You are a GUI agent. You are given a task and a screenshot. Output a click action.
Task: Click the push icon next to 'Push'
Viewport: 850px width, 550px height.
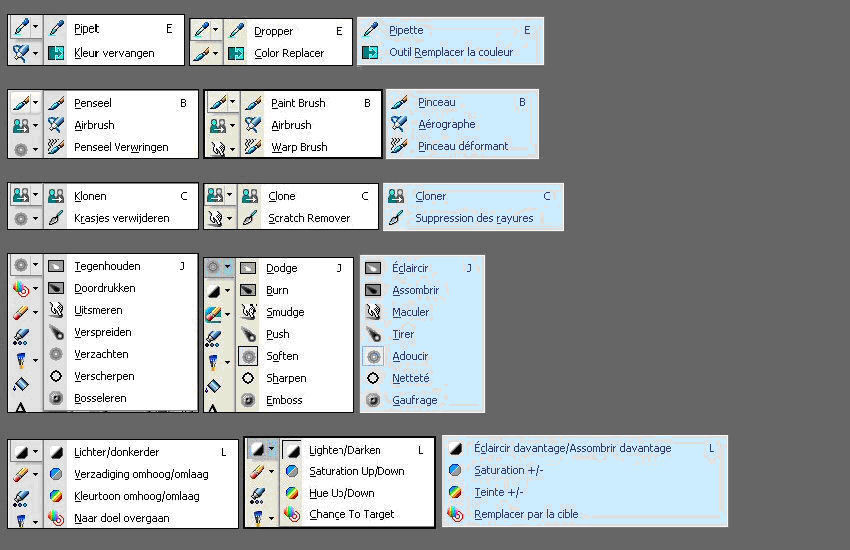[x=248, y=334]
